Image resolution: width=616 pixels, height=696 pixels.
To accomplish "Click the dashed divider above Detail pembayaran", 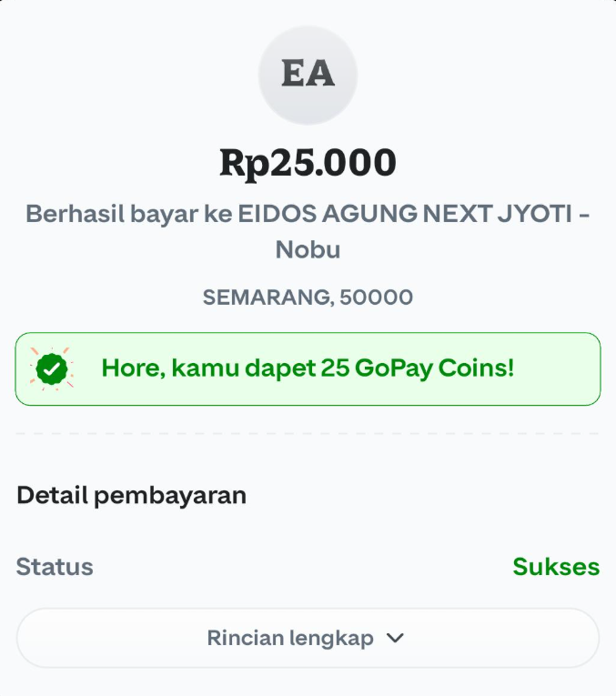I will (308, 433).
